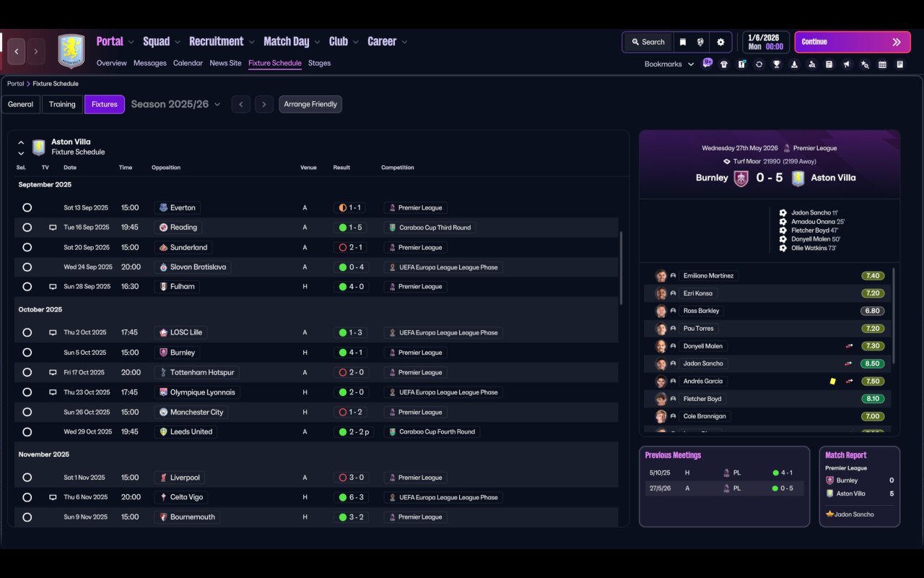Click the Manchester City club badge
The height and width of the screenshot is (578, 924).
[163, 413]
